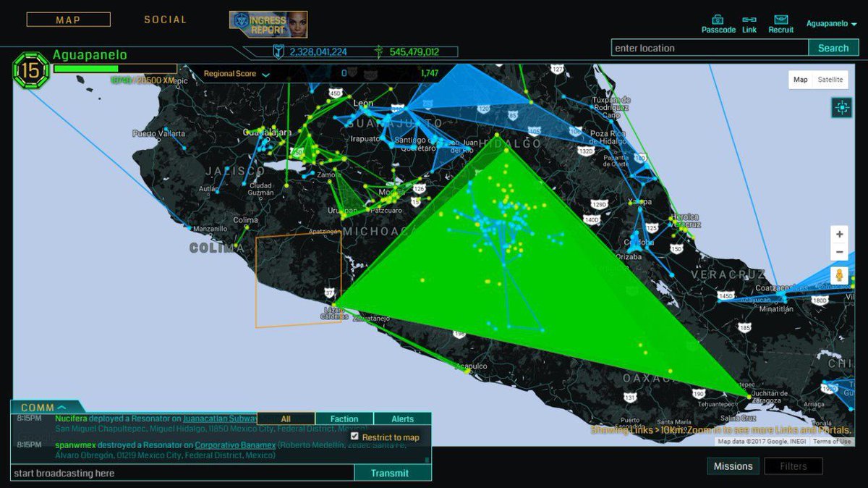Click the Enlightened faction score icon

pos(378,51)
